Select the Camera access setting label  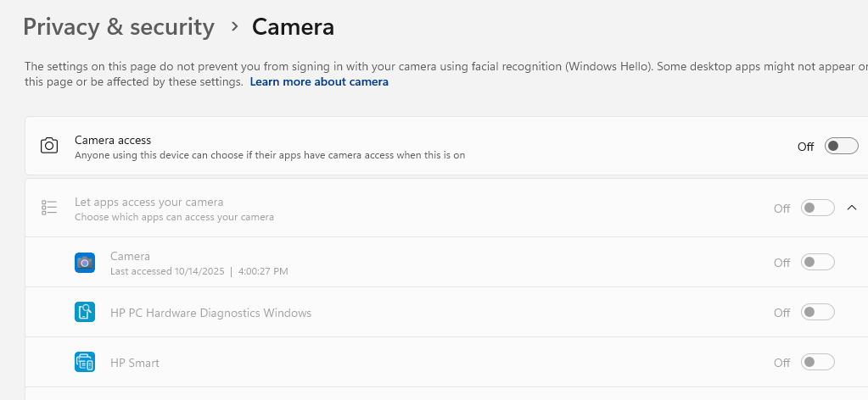(x=113, y=140)
